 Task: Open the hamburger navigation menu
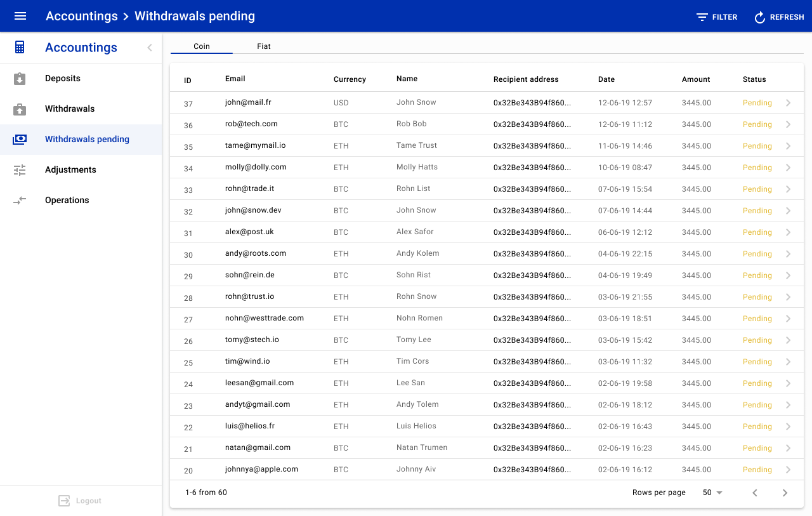tap(20, 16)
